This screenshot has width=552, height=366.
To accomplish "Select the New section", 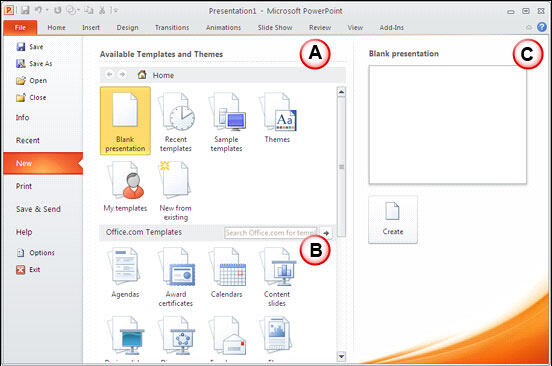I will pyautogui.click(x=43, y=163).
